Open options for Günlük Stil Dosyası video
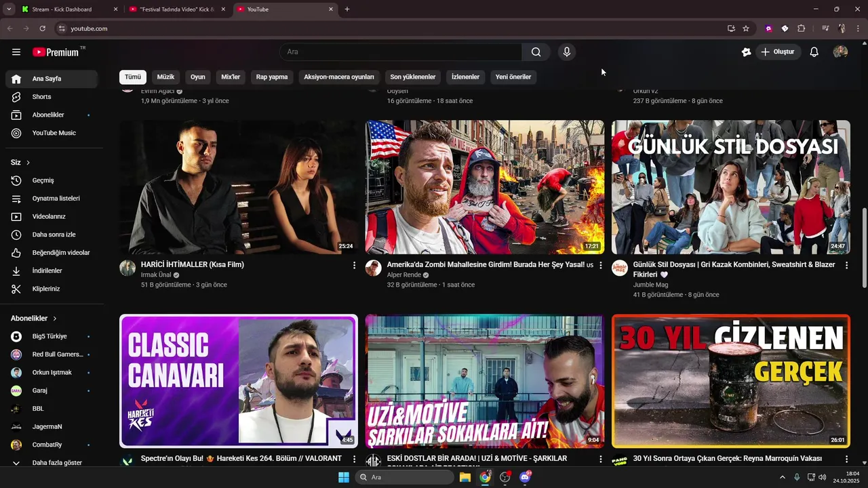The image size is (868, 488). point(846,265)
